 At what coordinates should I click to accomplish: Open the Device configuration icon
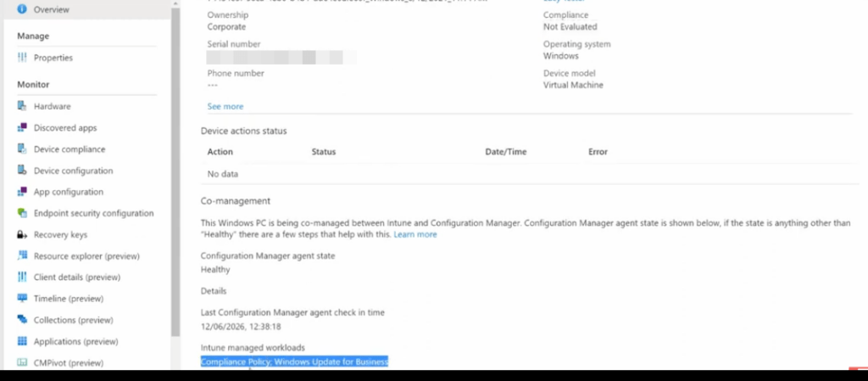pos(22,171)
